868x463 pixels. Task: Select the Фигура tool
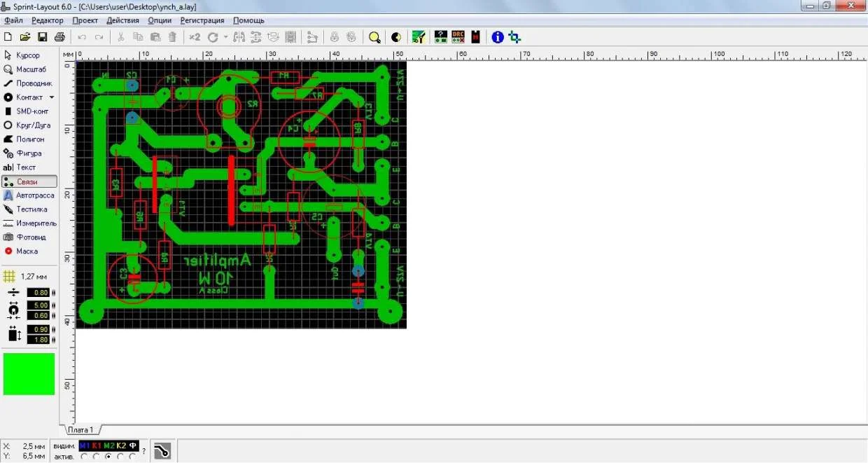pos(29,153)
